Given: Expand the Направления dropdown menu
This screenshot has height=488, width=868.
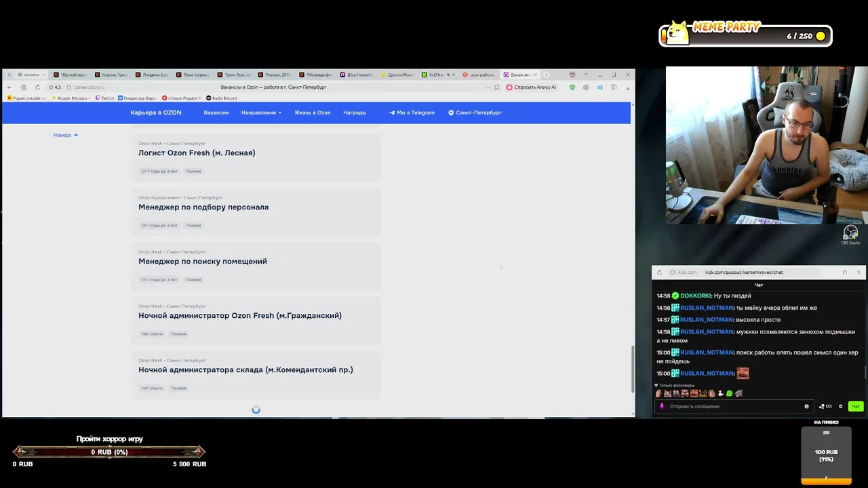Looking at the screenshot, I should click(x=261, y=113).
